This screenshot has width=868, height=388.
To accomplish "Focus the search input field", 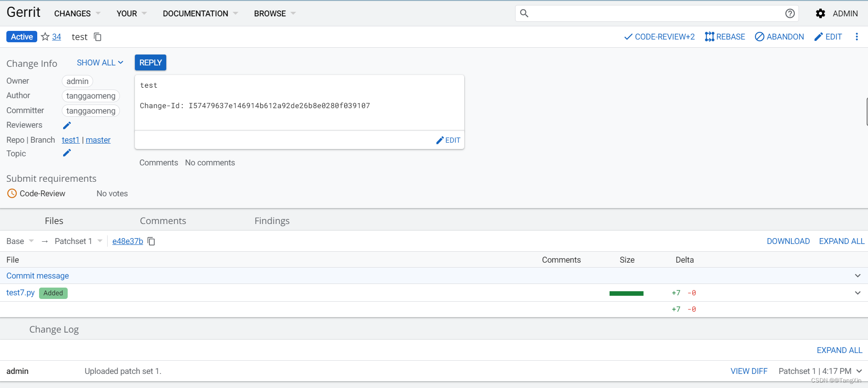I will [x=656, y=13].
